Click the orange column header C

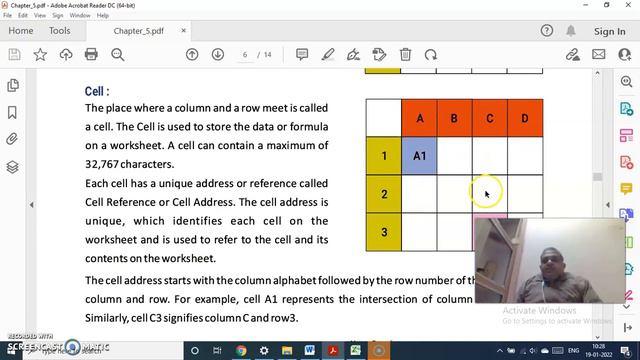[x=489, y=118]
